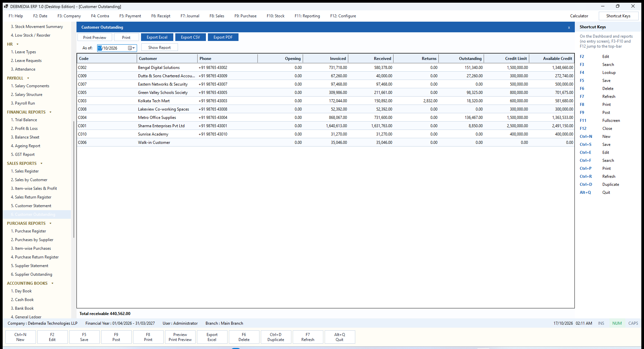Collapse the FINANCIAL REPORTS section arrow

pos(51,112)
